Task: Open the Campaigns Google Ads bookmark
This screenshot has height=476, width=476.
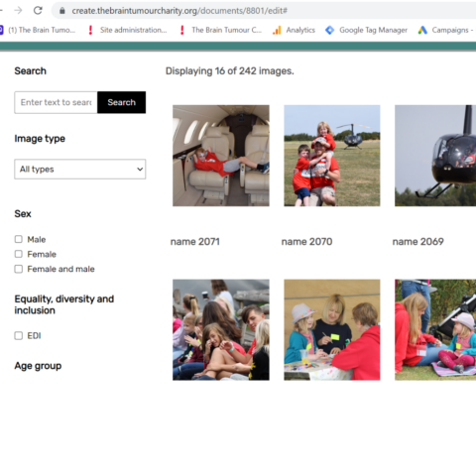Action: [x=445, y=30]
